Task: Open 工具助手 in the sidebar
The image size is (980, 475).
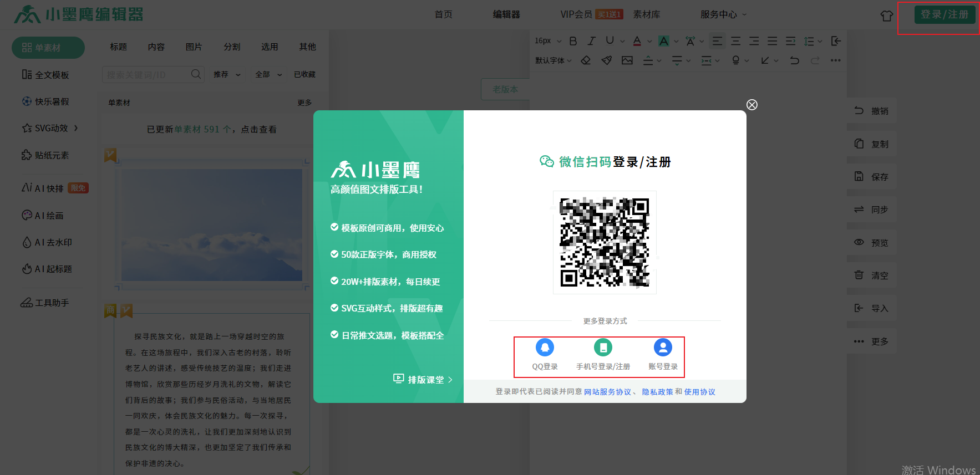Action: tap(45, 303)
